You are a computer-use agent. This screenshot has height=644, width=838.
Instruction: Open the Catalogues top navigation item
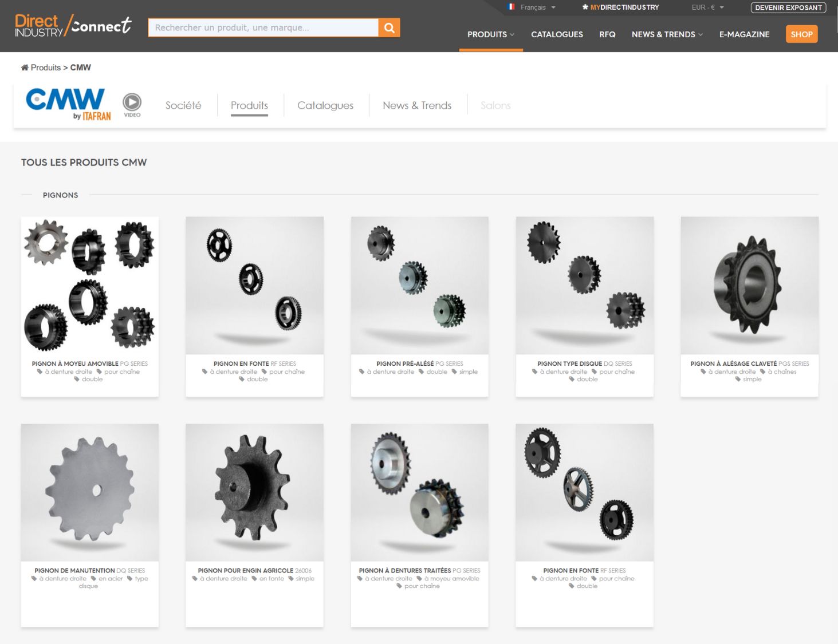(557, 34)
